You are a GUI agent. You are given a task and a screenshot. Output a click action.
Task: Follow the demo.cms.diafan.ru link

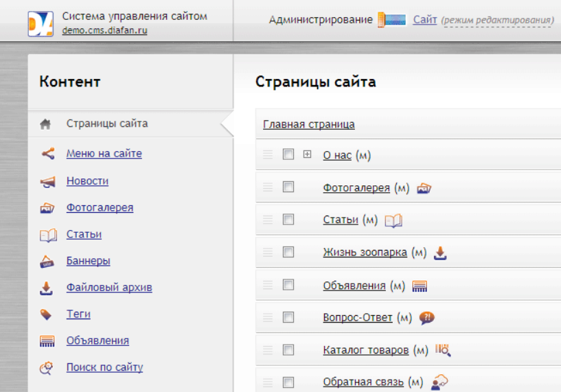point(105,30)
